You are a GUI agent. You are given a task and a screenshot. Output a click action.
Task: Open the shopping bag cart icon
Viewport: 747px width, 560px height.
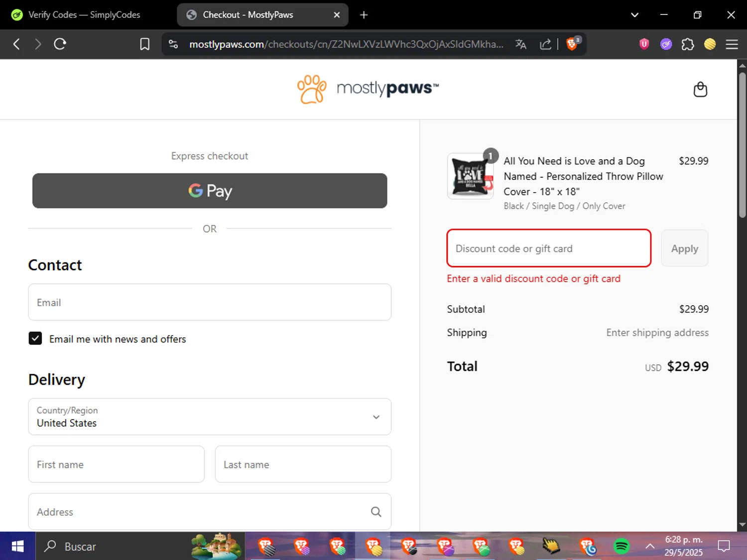click(x=700, y=90)
